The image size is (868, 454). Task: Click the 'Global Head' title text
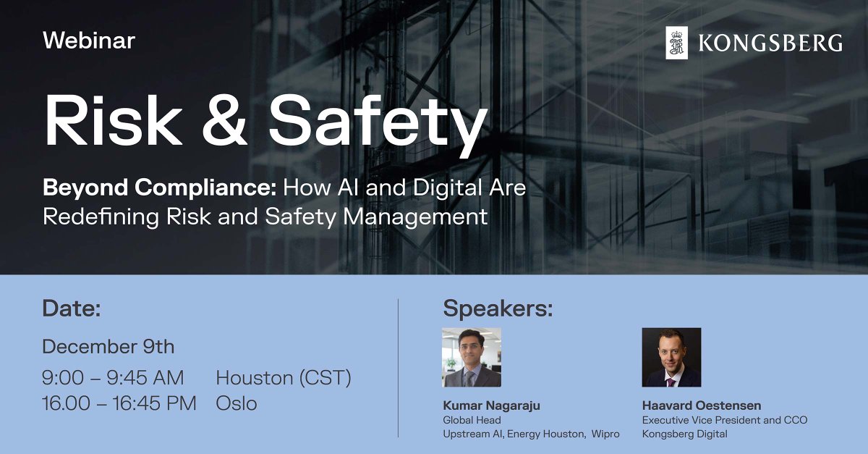coord(472,420)
